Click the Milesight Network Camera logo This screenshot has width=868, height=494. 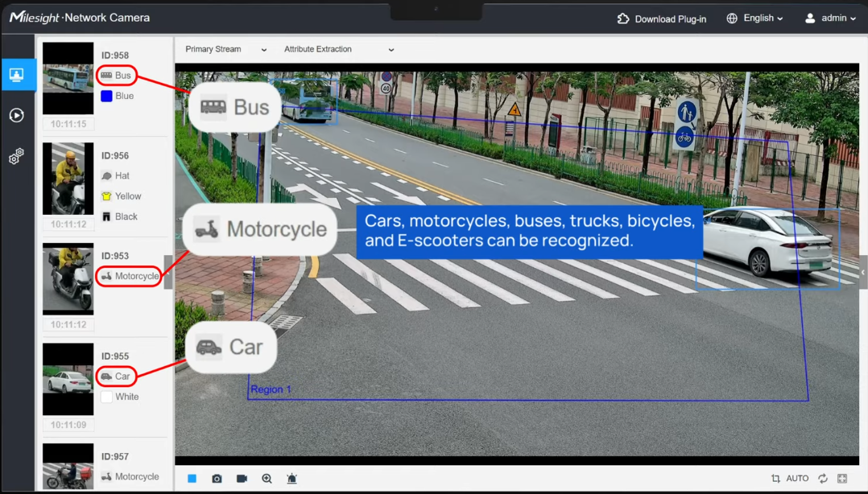coord(80,18)
